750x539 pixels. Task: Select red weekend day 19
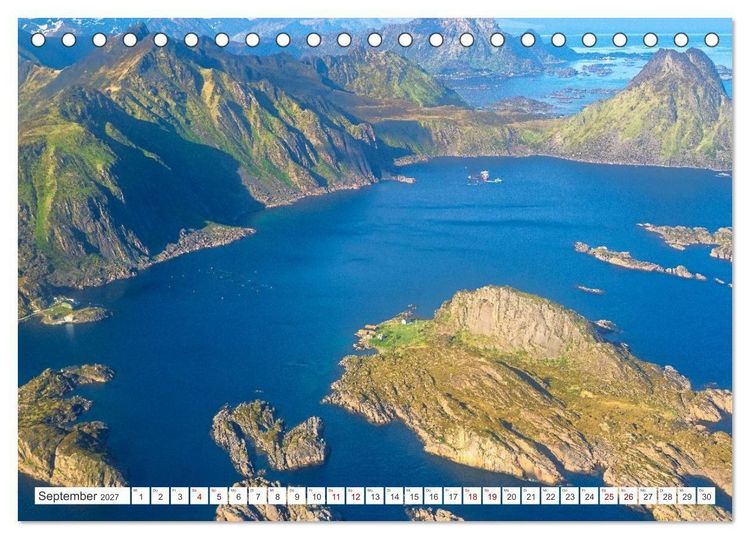[x=492, y=496]
